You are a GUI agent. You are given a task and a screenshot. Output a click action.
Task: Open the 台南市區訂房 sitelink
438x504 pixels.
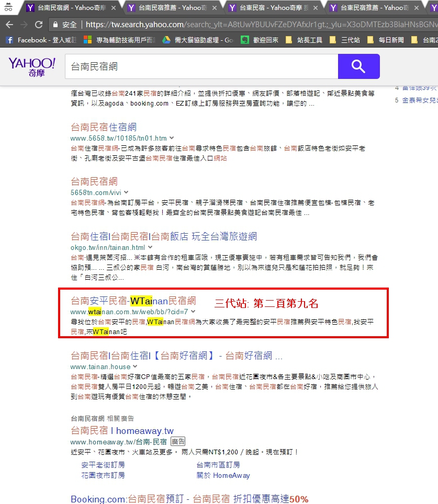tap(218, 465)
